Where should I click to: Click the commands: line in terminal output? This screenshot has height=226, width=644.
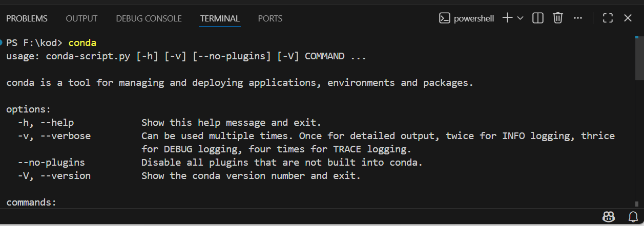31,202
